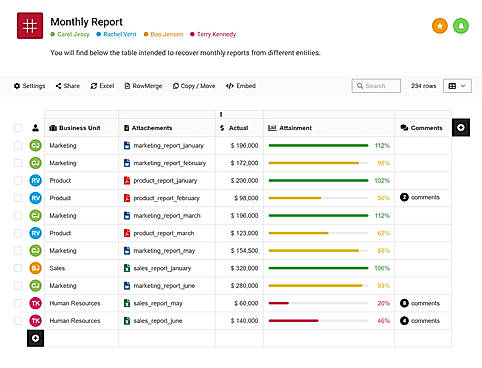This screenshot has width=482, height=368.
Task: Check the box for the marketing_report_january row
Action: 18,145
